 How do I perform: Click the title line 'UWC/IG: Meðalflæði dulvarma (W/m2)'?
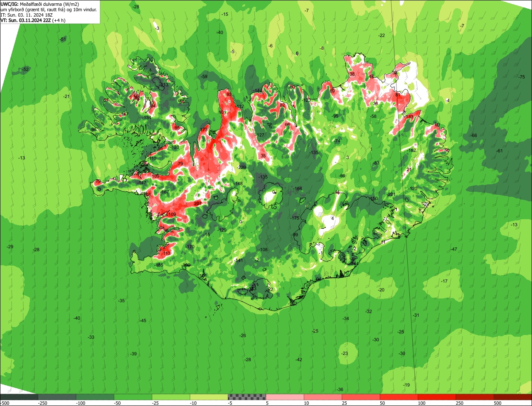40,4
